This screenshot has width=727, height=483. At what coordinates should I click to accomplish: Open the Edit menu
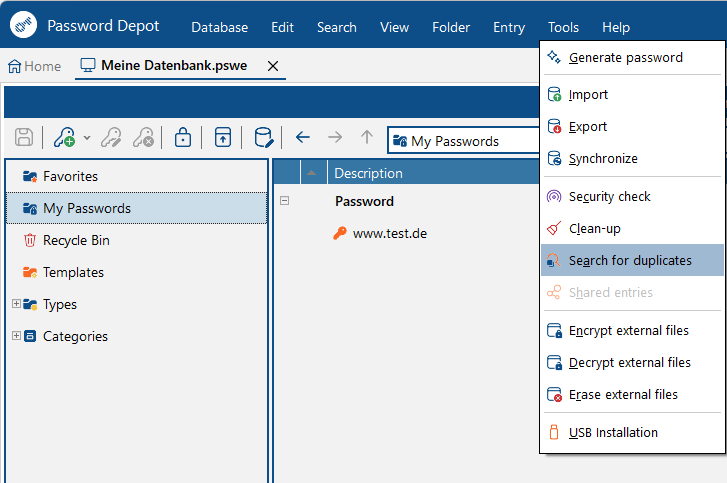coord(282,27)
